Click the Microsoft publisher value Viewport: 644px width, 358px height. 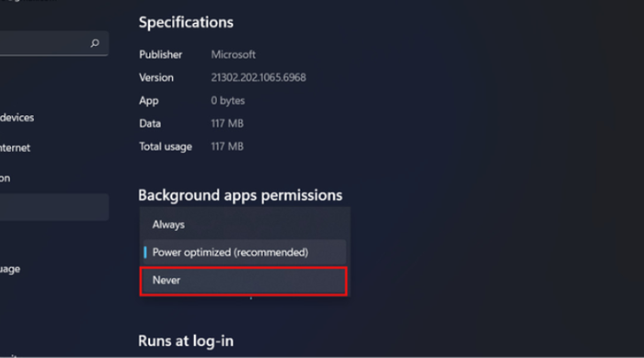coord(234,54)
